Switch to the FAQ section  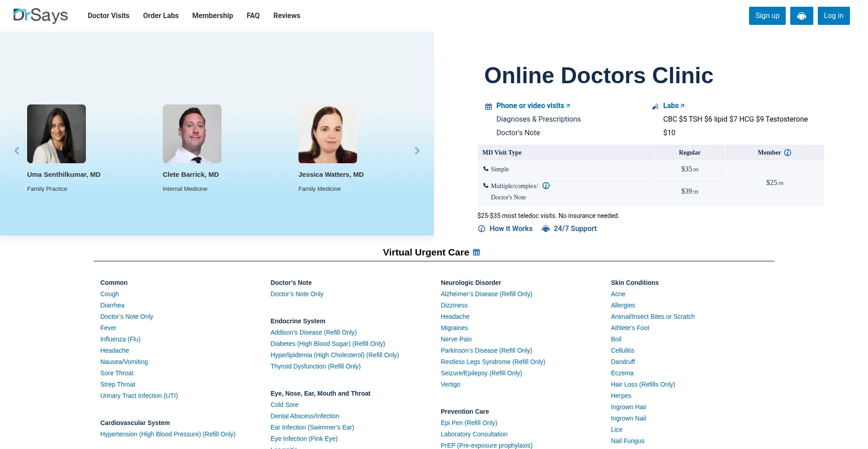(x=253, y=15)
